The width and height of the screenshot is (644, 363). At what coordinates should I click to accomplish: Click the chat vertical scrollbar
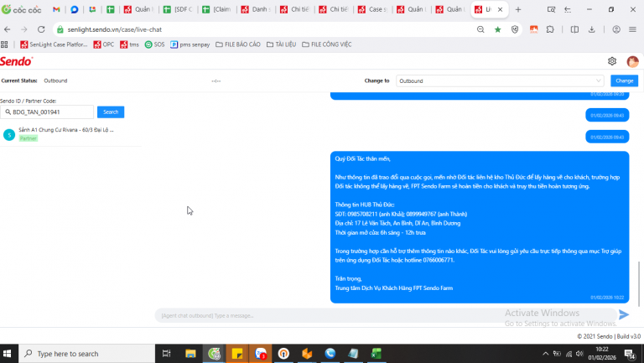tap(639, 283)
